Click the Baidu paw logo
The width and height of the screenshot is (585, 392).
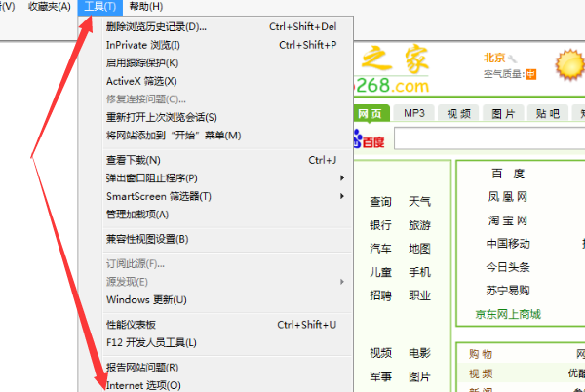[x=369, y=138]
